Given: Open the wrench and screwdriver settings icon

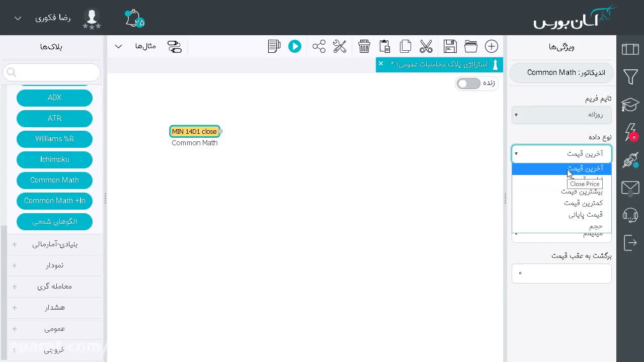Looking at the screenshot, I should point(340,47).
